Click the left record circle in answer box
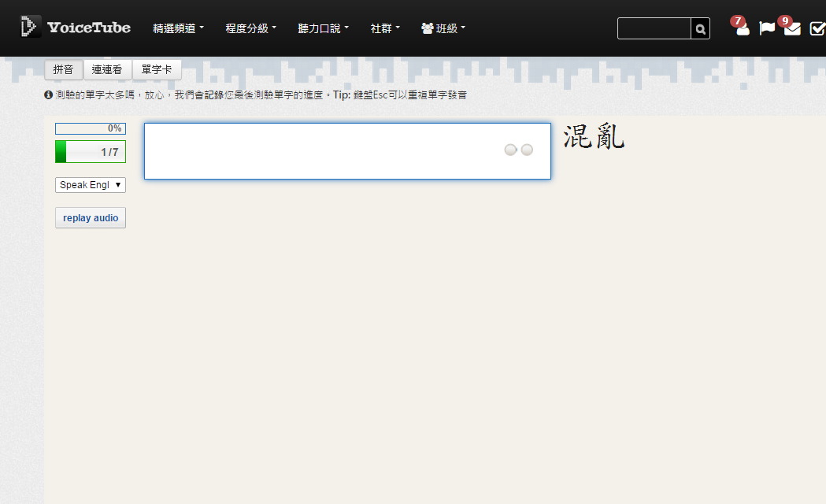This screenshot has height=504, width=826. point(509,150)
